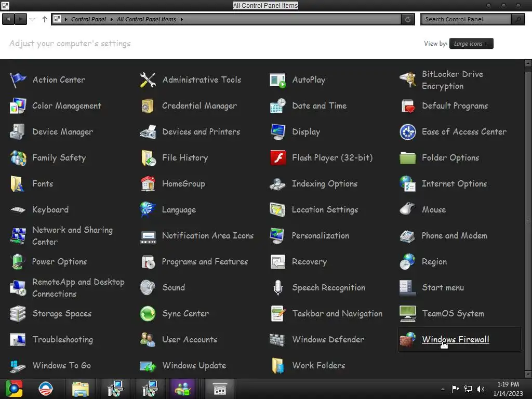Click the Control Panel breadcrumb
The width and height of the screenshot is (532, 399).
tap(88, 19)
